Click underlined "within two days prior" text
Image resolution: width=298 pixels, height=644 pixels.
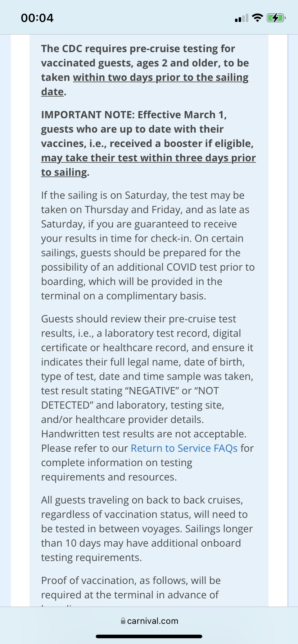(x=131, y=78)
